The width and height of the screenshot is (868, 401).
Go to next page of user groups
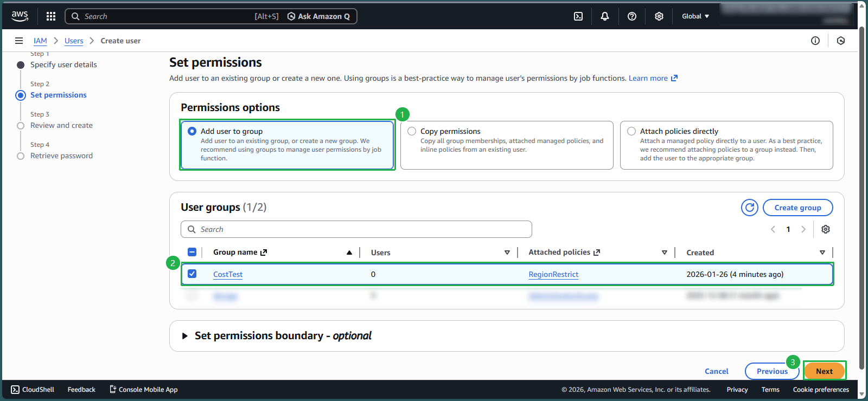pyautogui.click(x=803, y=229)
